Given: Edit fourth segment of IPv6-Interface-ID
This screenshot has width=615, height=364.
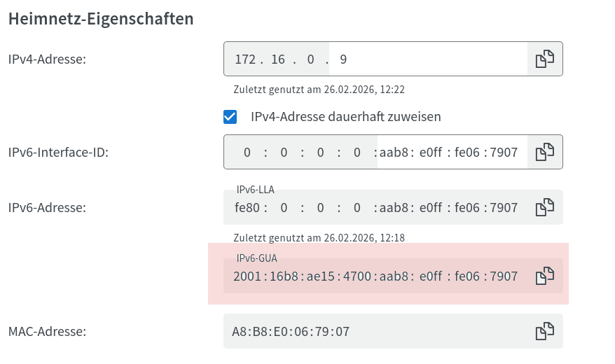Looking at the screenshot, I should point(357,152).
